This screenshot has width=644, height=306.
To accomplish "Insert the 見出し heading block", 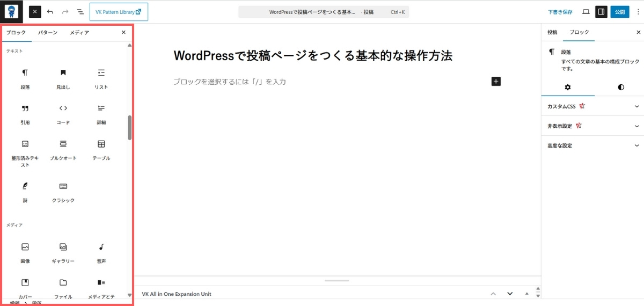I will (x=63, y=79).
